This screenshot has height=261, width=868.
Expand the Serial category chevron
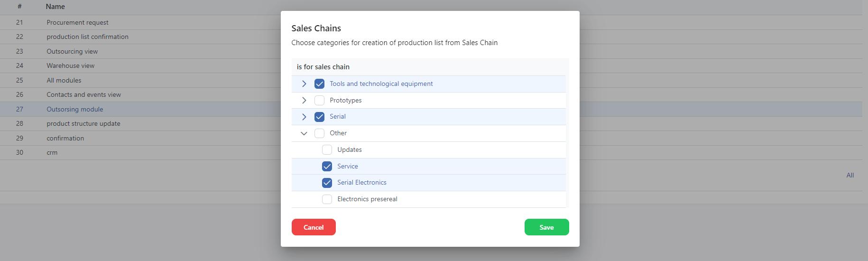click(x=304, y=117)
